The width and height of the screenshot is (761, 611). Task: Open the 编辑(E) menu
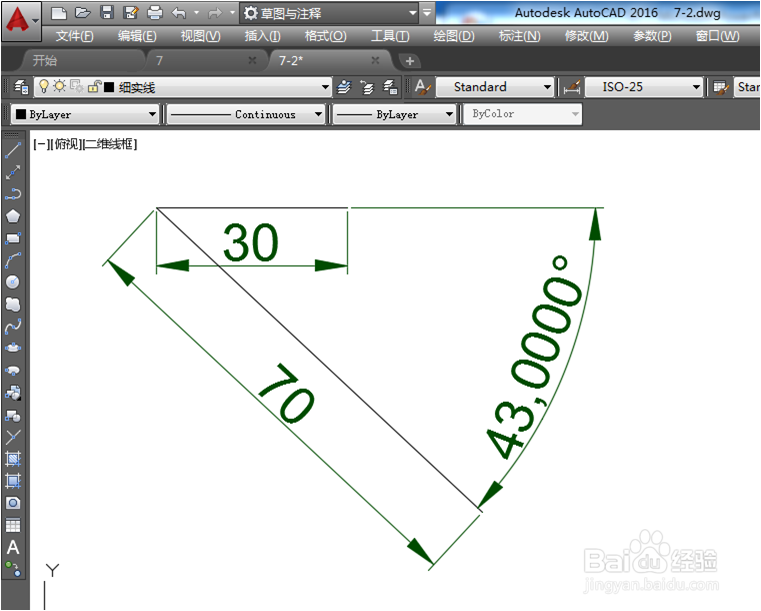[x=137, y=36]
